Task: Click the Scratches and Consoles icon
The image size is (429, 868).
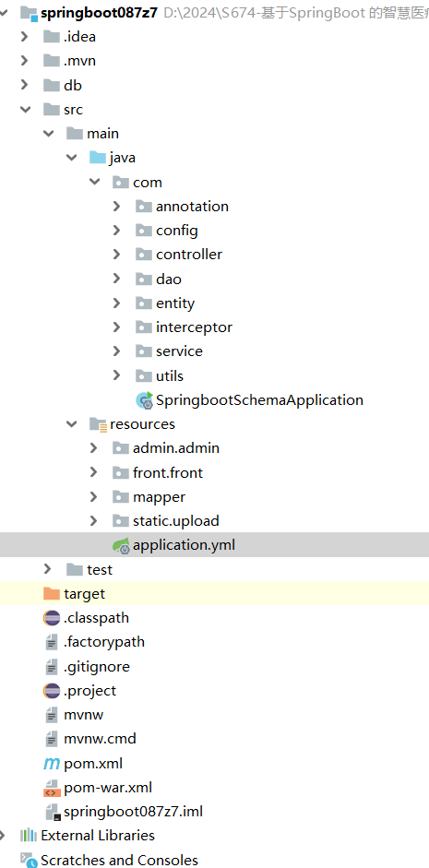Action: coord(29,861)
